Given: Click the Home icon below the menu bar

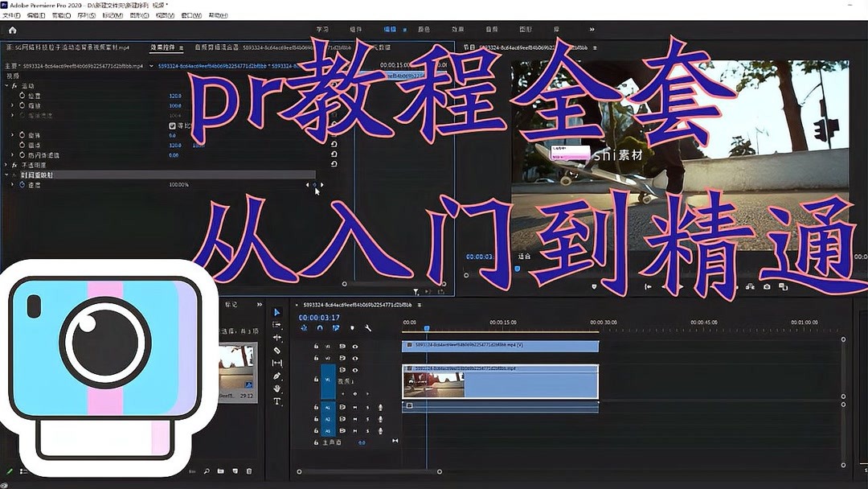Looking at the screenshot, I should pos(11,29).
